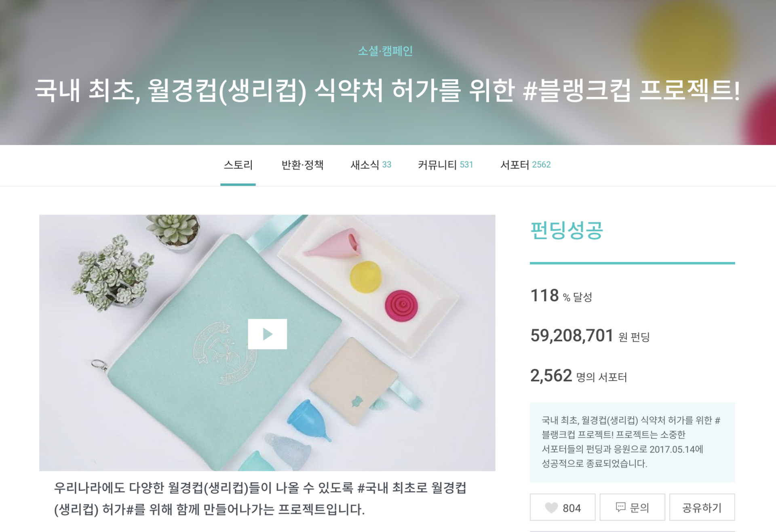Play the project video
776x532 pixels.
(267, 334)
